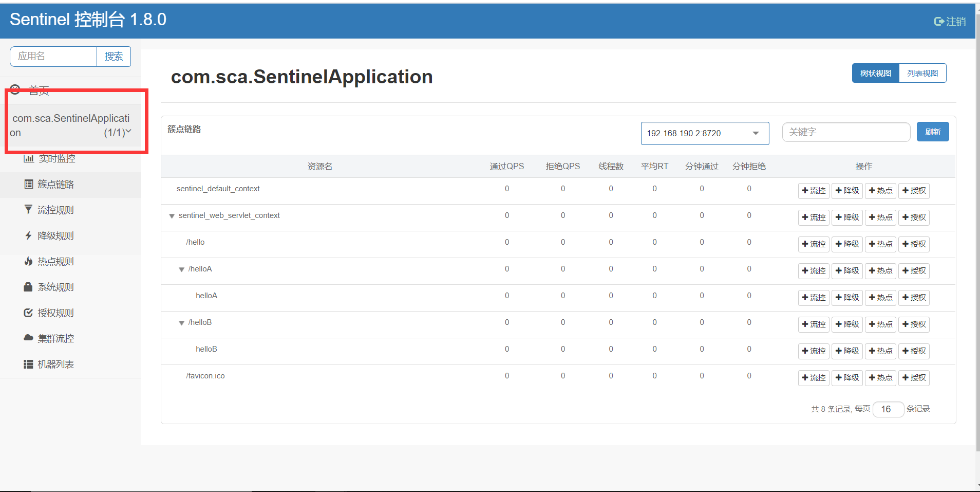Click the keyword (关键字) filter field
The width and height of the screenshot is (980, 492).
846,132
